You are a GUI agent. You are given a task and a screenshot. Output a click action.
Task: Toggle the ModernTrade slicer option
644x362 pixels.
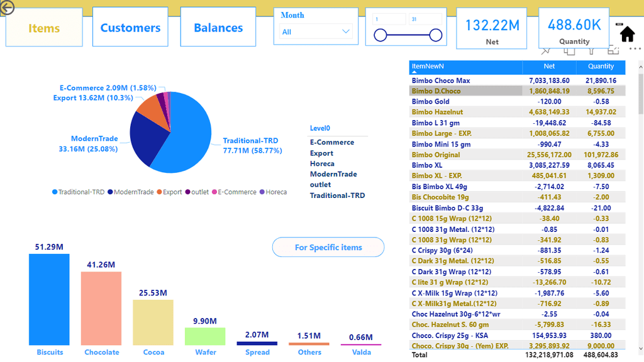click(x=333, y=175)
